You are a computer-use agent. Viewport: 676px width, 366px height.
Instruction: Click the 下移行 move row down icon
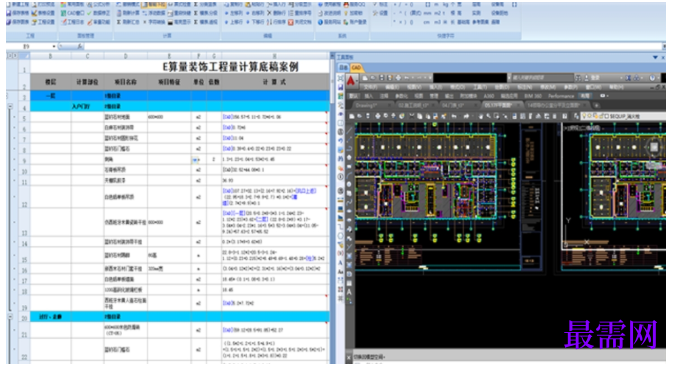pos(248,22)
